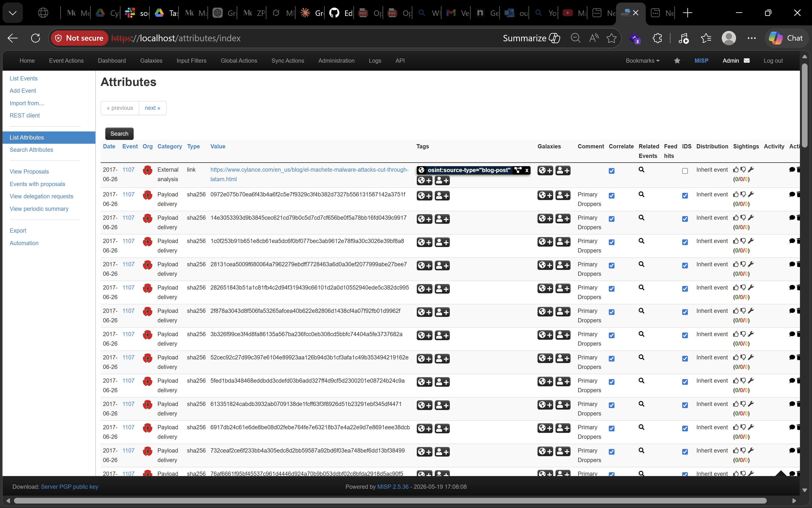Go back with the browser back arrow
This screenshot has height=508, width=812.
click(13, 38)
